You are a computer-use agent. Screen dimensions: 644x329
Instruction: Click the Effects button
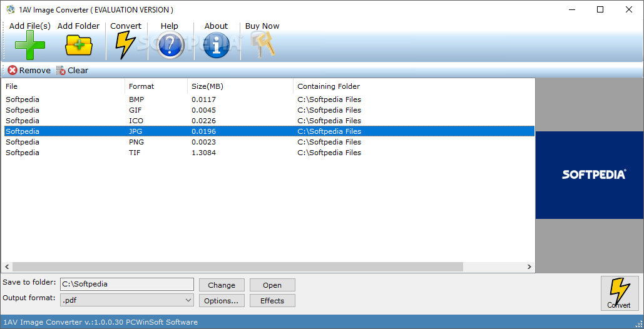pos(272,301)
